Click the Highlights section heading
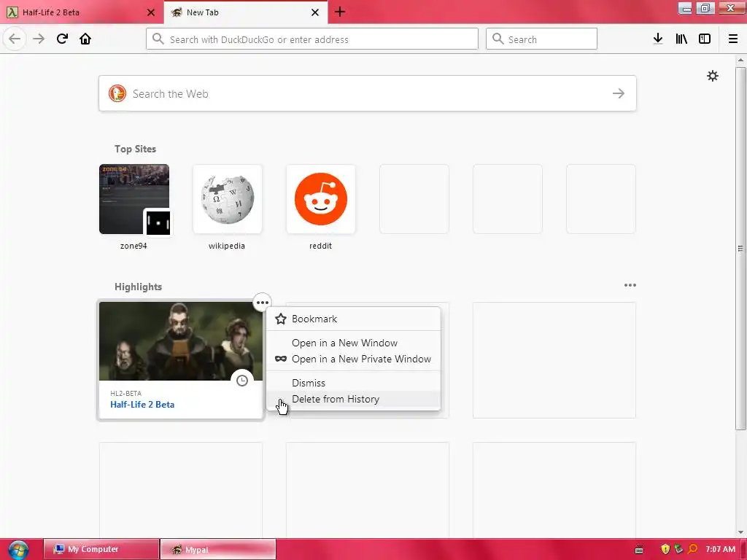 click(x=138, y=287)
